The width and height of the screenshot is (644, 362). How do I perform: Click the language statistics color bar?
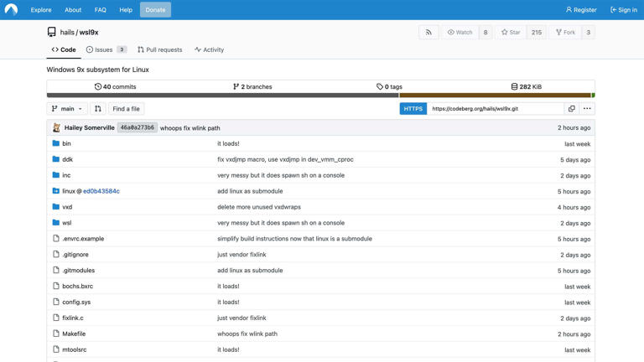(320, 96)
